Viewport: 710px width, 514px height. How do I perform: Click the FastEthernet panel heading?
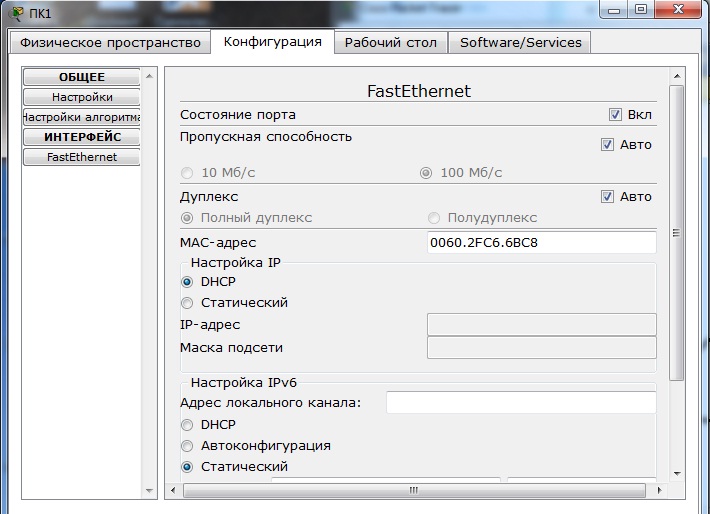(x=419, y=91)
